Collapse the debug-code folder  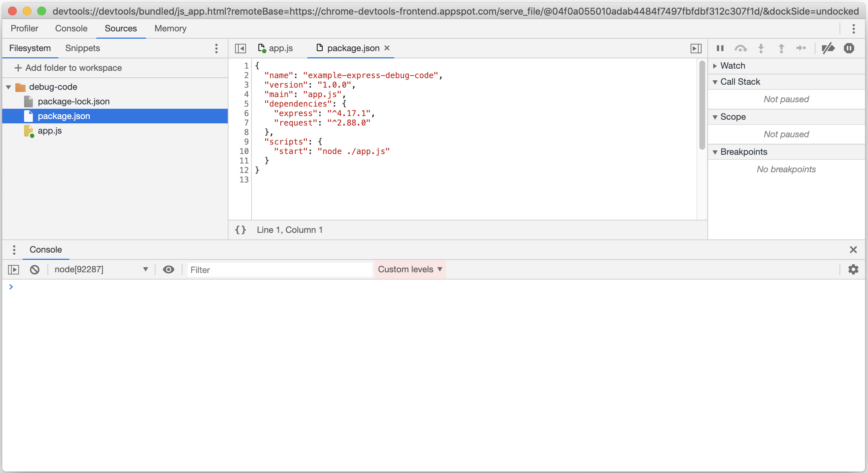pos(8,86)
